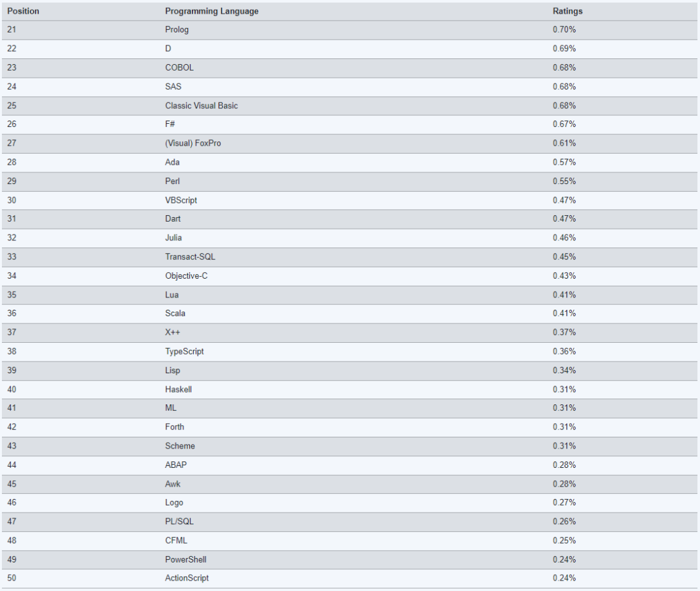Select the TypeScript entry
Screen dimensions: 700x591
[184, 352]
